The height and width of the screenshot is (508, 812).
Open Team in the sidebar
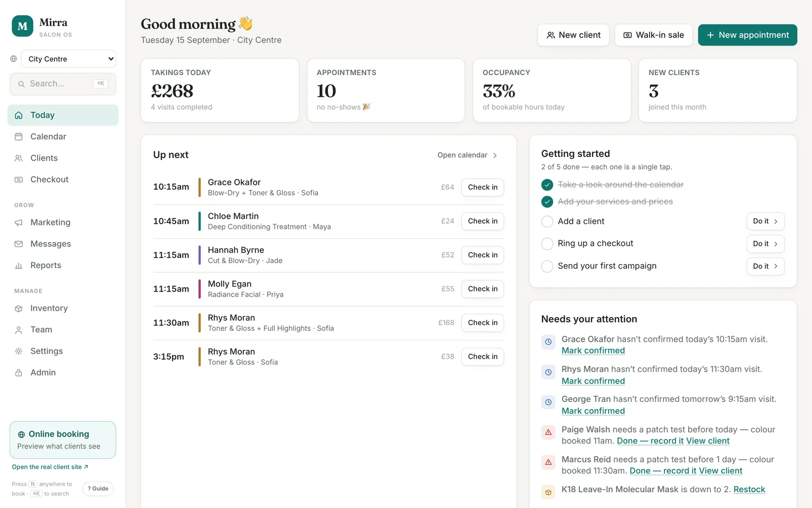[63, 330]
